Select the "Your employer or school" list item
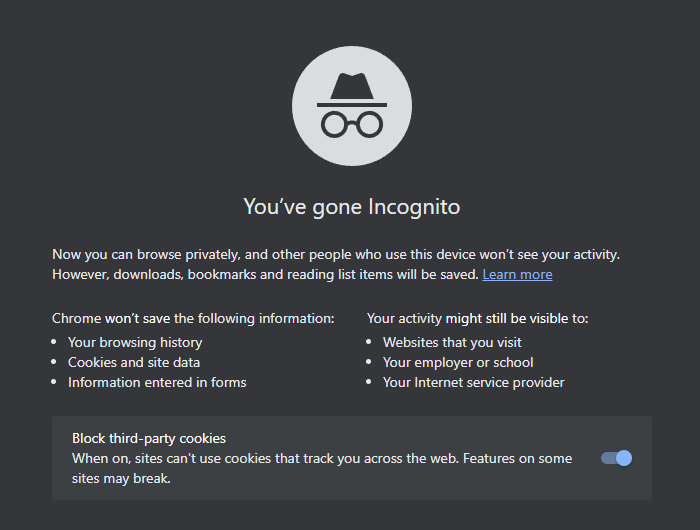This screenshot has height=530, width=700. (458, 362)
